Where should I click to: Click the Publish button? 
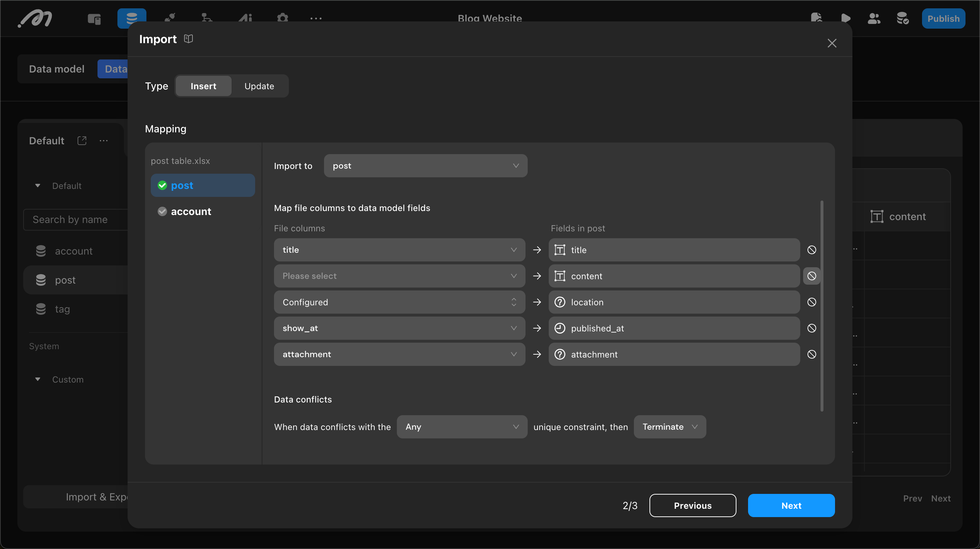point(943,18)
